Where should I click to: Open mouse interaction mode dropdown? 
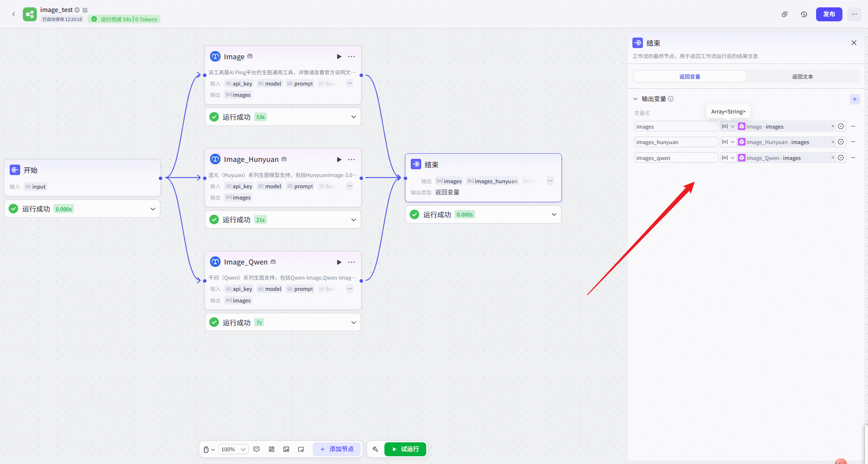[x=209, y=449]
